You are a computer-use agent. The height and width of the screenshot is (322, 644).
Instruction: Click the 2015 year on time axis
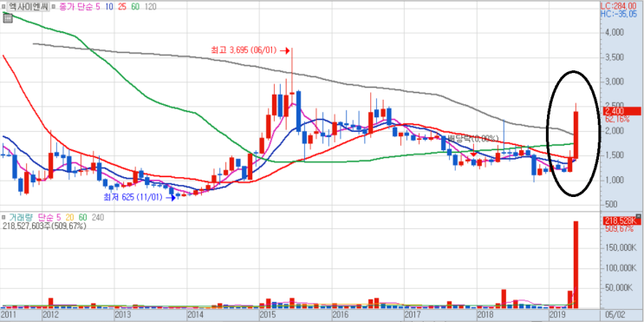coord(267,314)
